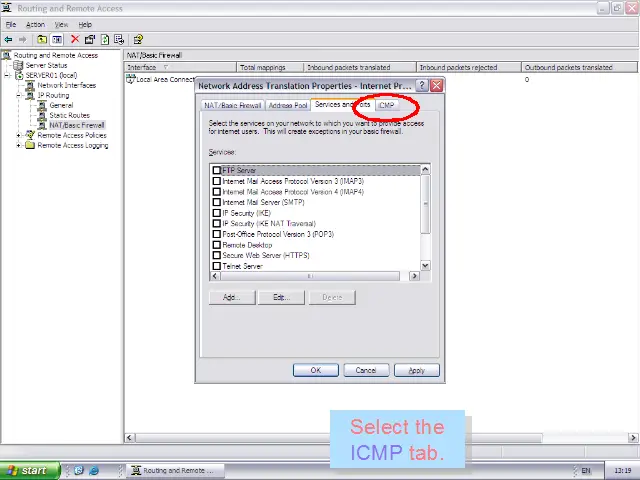
Task: Click the services list vertical scrollbar thumb
Action: (x=425, y=204)
